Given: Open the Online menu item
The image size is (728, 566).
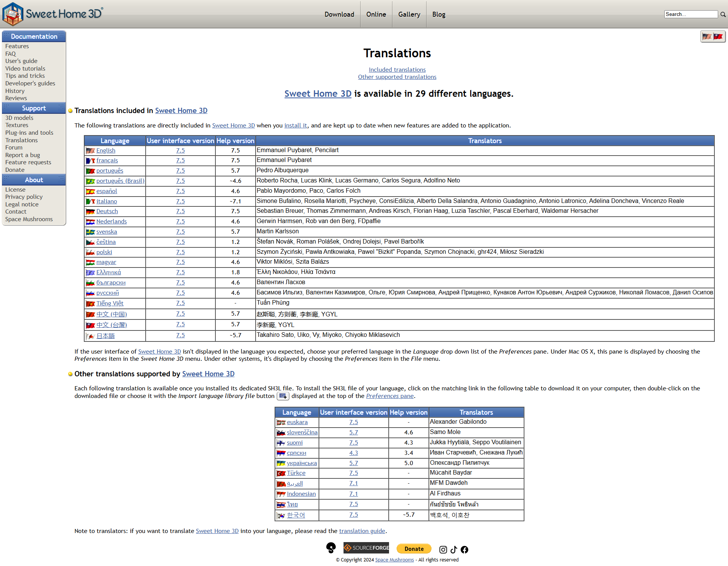Looking at the screenshot, I should [376, 14].
